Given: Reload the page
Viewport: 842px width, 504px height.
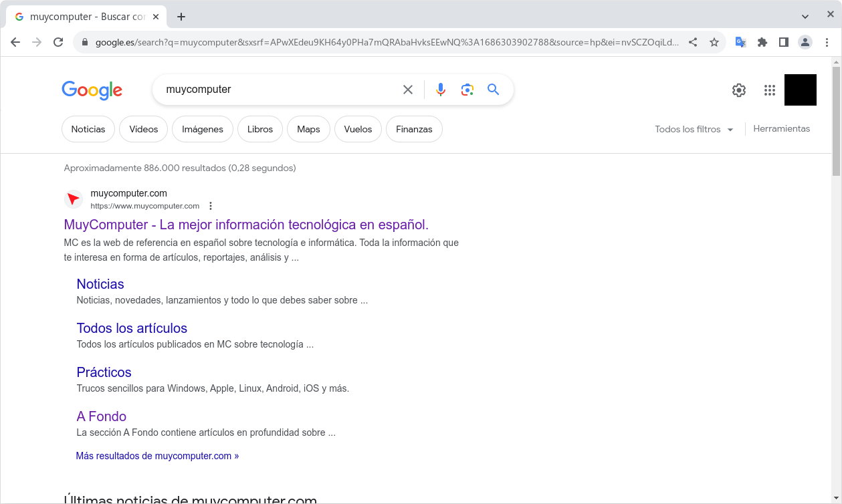Looking at the screenshot, I should (58, 42).
